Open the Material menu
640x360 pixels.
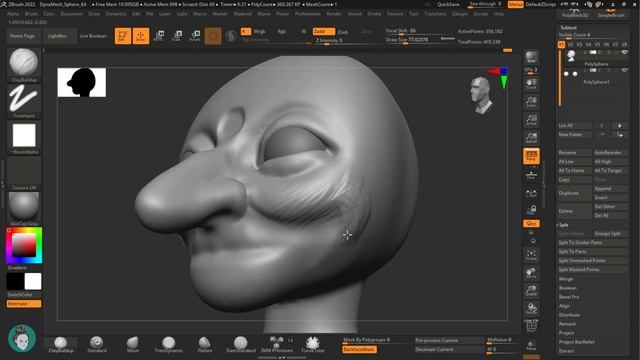(x=242, y=14)
